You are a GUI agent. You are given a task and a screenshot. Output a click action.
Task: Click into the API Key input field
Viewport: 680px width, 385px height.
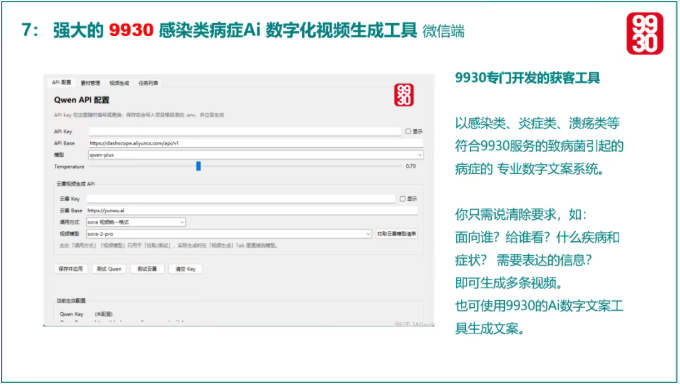tap(245, 131)
